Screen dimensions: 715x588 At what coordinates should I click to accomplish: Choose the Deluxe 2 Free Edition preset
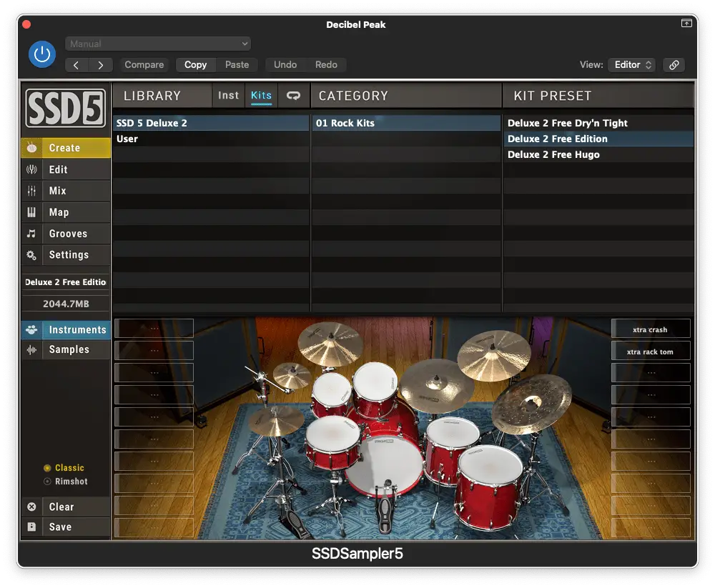click(598, 139)
